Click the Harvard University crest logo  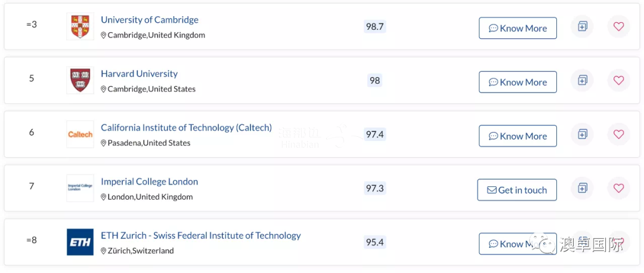point(80,81)
